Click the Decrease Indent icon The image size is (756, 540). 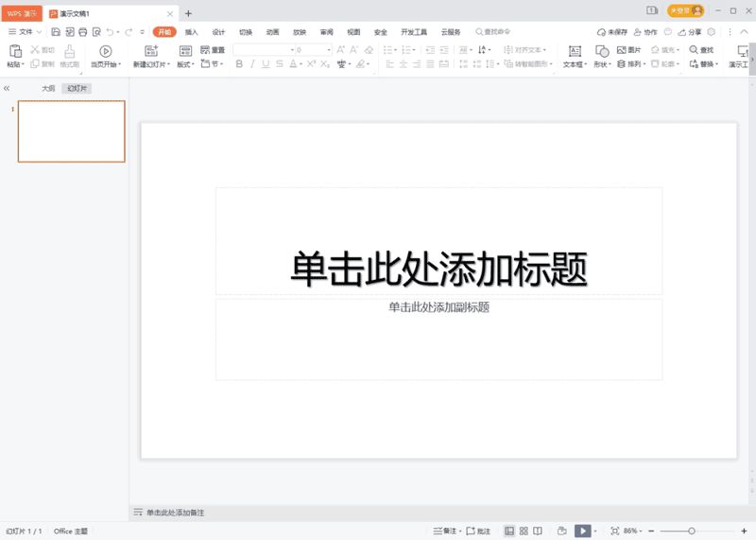(431, 50)
